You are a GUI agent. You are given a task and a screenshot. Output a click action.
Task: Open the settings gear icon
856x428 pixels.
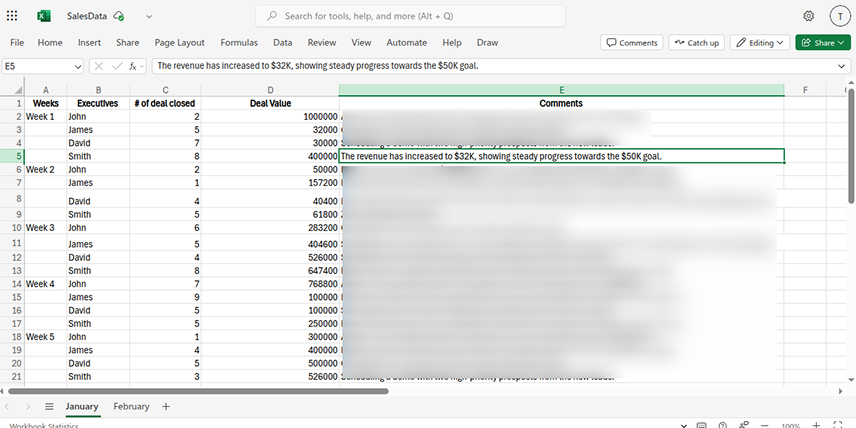click(x=809, y=16)
